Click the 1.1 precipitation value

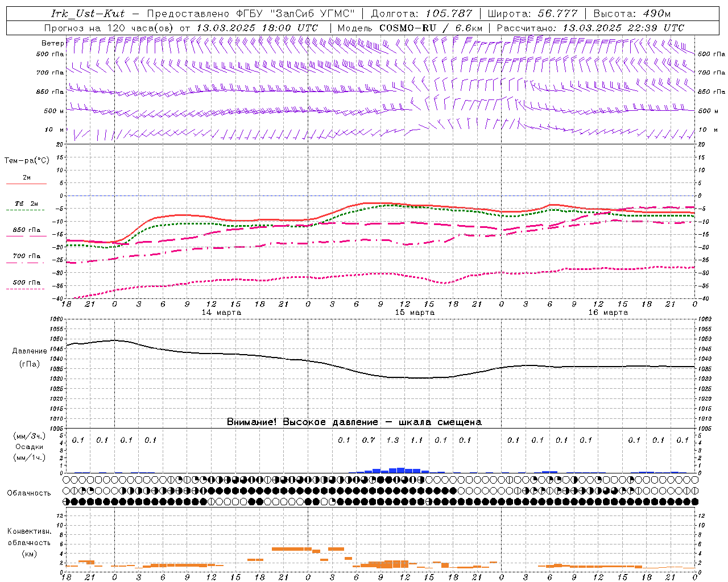[417, 440]
